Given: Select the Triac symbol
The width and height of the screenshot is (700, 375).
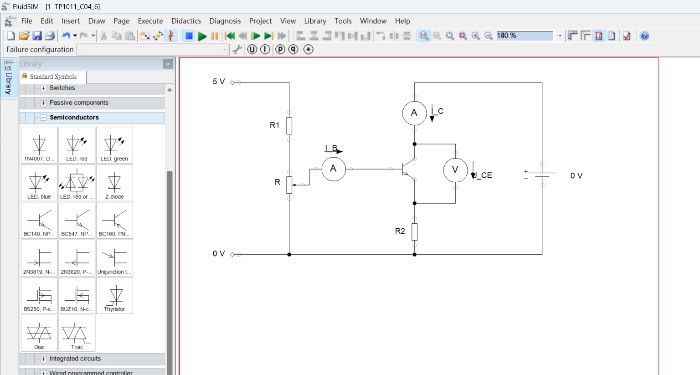Looking at the screenshot, I should coord(77,333).
